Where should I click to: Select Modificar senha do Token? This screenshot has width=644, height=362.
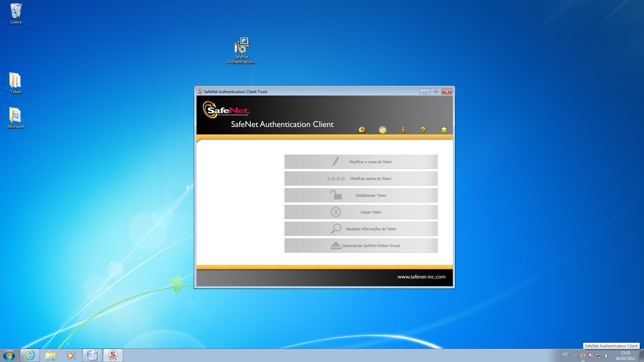(x=361, y=178)
